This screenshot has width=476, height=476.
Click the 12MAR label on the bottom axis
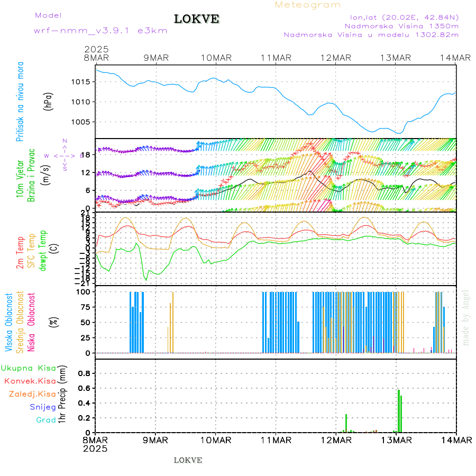tap(336, 440)
